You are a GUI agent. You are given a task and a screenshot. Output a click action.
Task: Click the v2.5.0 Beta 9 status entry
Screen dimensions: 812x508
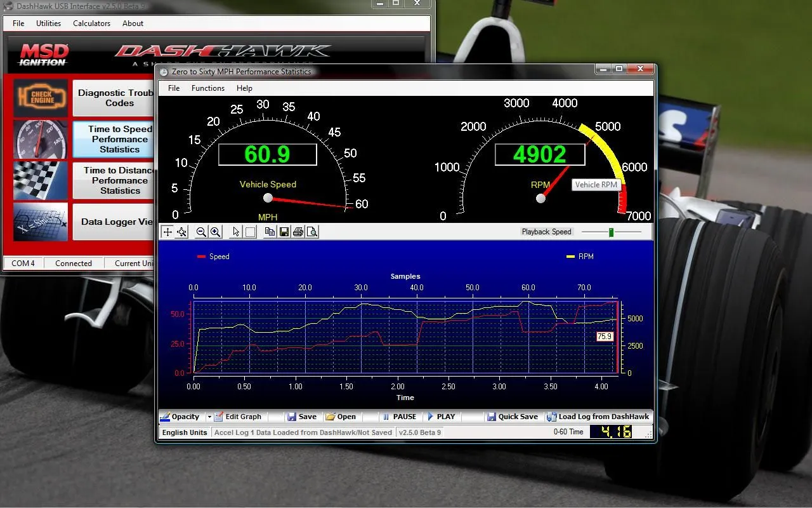[x=420, y=432]
